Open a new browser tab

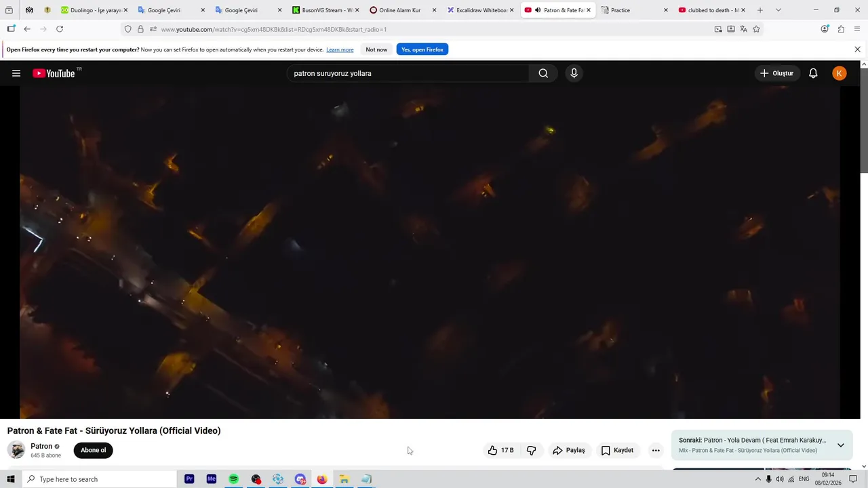pos(760,10)
